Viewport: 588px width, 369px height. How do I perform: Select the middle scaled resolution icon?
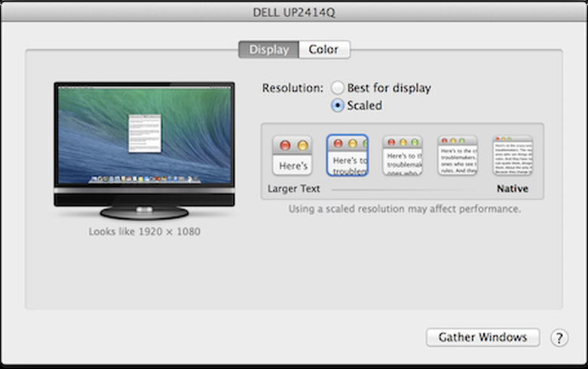point(403,155)
